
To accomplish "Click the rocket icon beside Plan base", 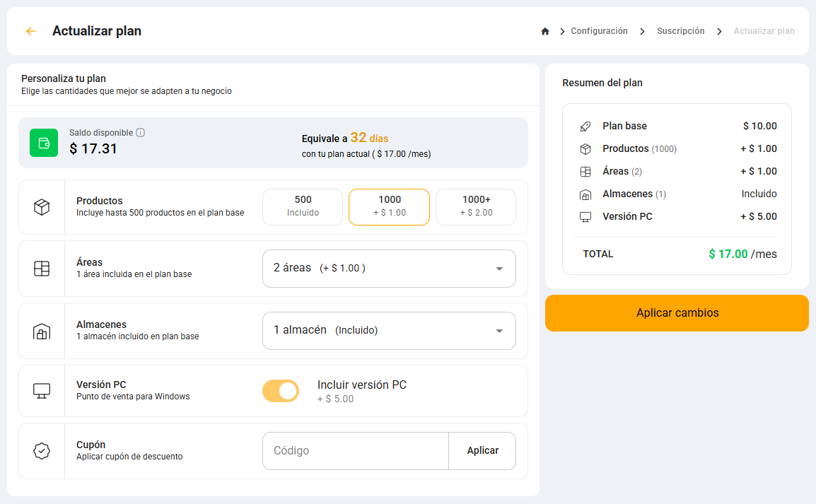I will [585, 127].
